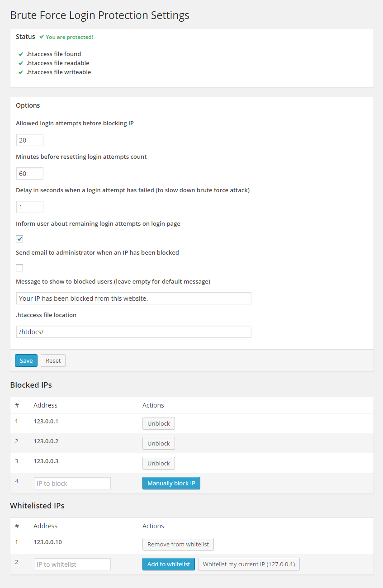Enable 'Send email to administrator' checkbox
The width and height of the screenshot is (383, 588).
(x=19, y=268)
